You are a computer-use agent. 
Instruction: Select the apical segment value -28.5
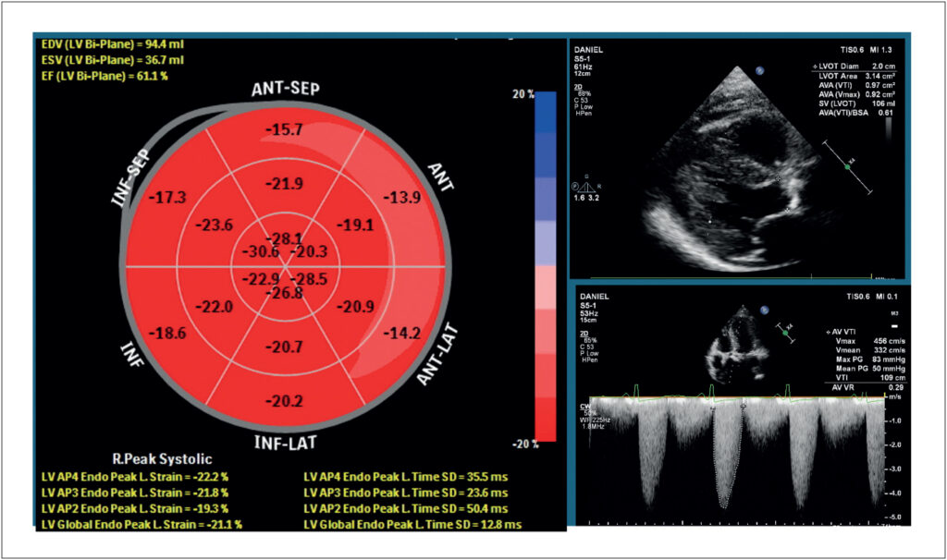309,279
